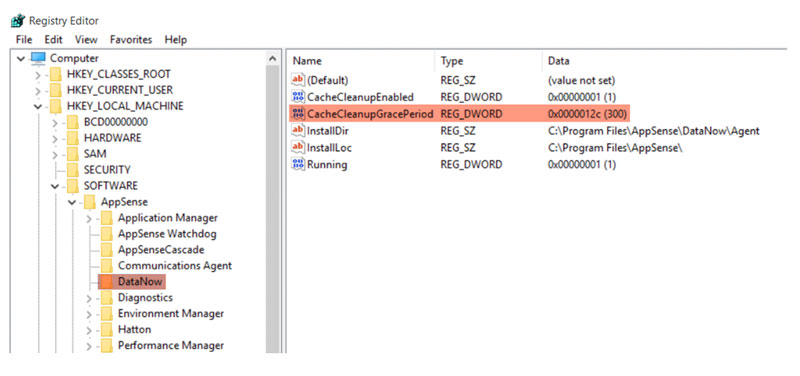Open the Edit menu

[x=54, y=39]
